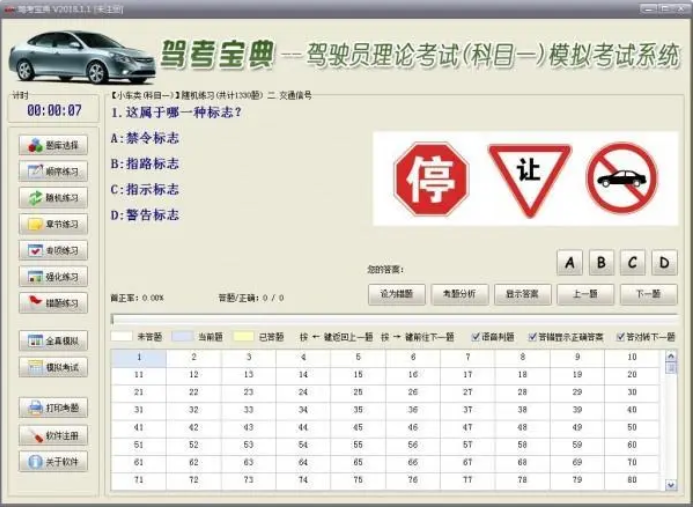The width and height of the screenshot is (694, 509).
Task: Select question 1 in the grid
Action: [139, 358]
